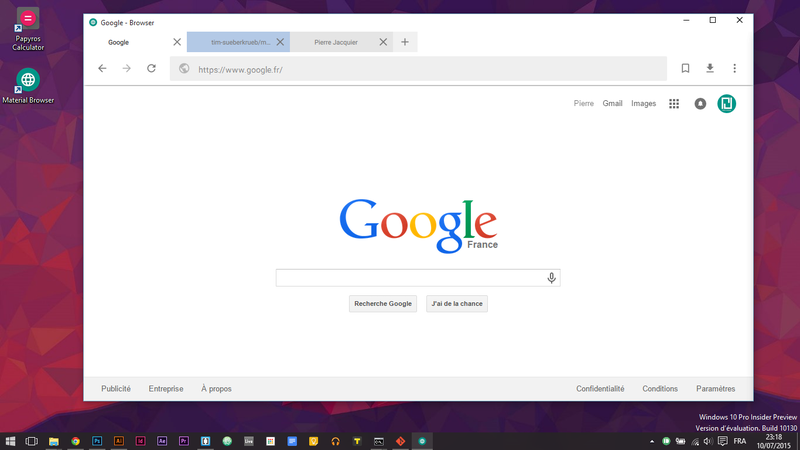
Task: Open the Confidentialité footer link
Action: 600,389
